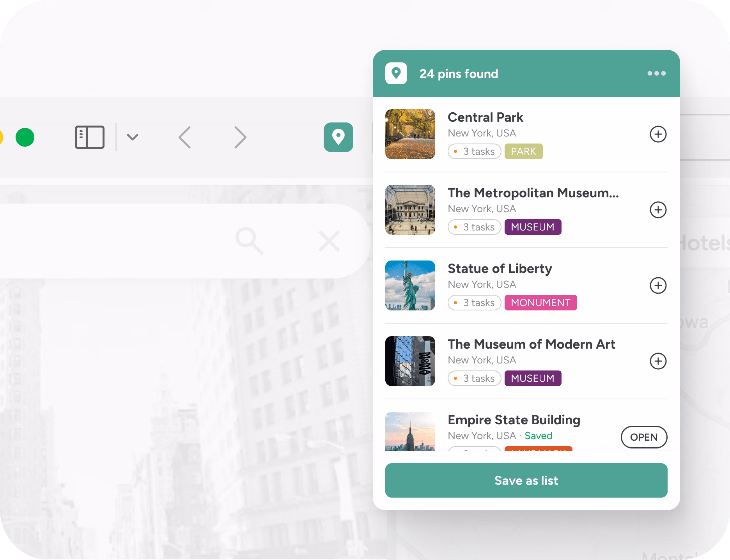The image size is (730, 560).
Task: Click the 'Statue of Liberty' title
Action: pos(500,269)
